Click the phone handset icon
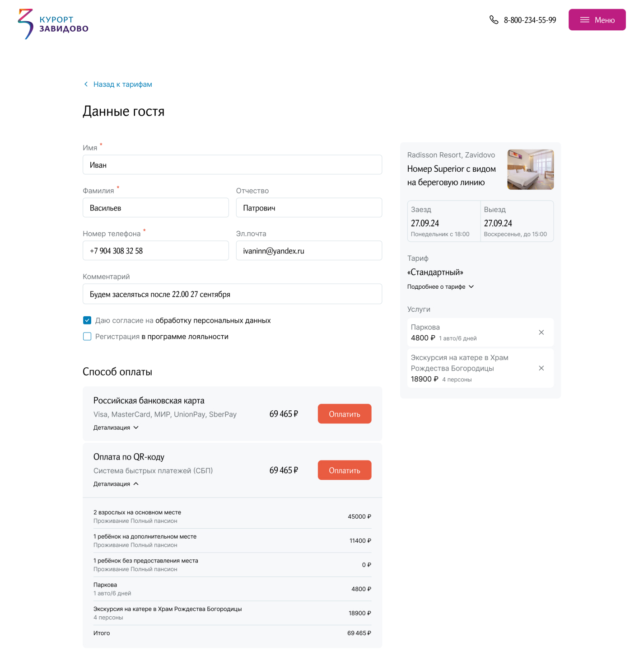The height and width of the screenshot is (671, 644). coord(494,20)
